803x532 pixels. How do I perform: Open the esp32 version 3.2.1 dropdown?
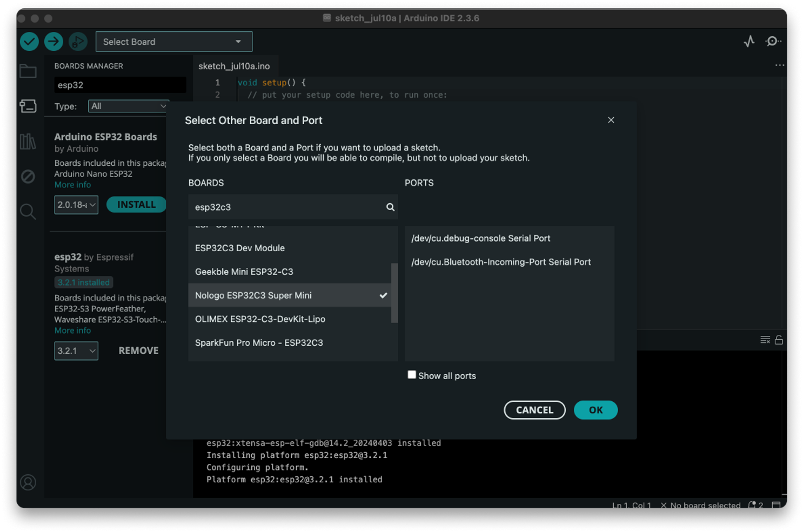click(76, 351)
